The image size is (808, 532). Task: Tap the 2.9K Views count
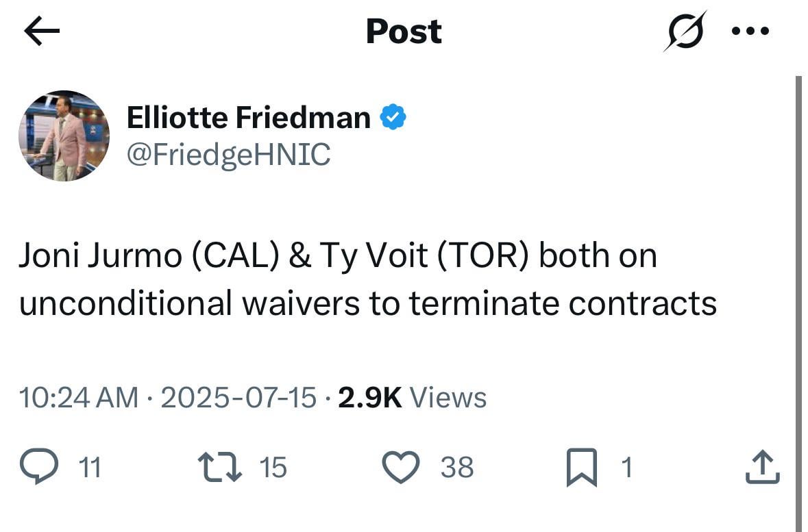412,397
